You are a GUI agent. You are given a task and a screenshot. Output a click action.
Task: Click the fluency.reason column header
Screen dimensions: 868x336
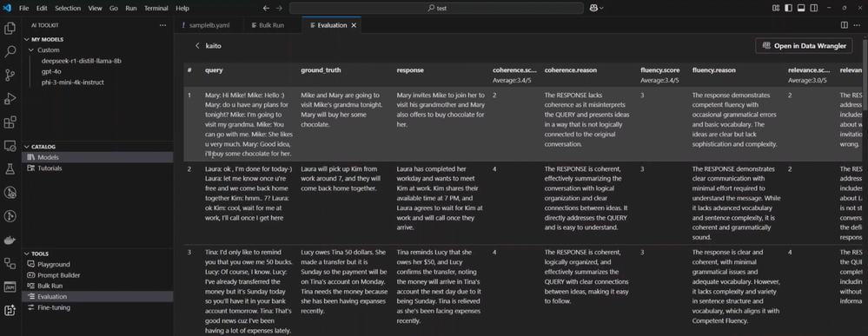713,70
